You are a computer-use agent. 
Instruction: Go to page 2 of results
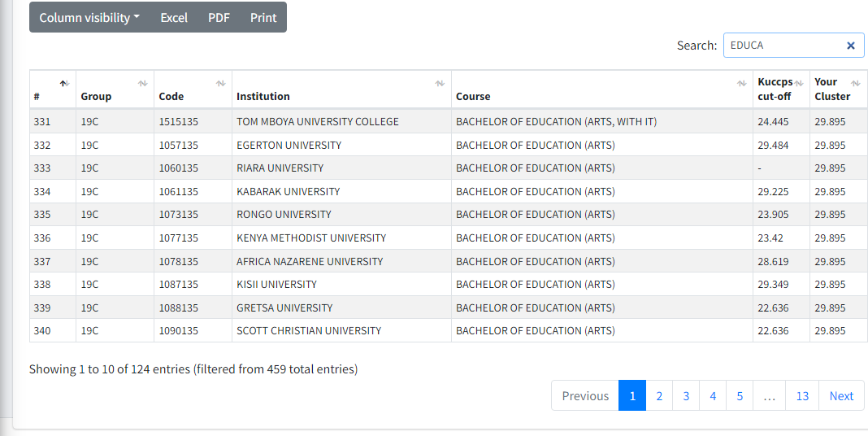pyautogui.click(x=659, y=396)
